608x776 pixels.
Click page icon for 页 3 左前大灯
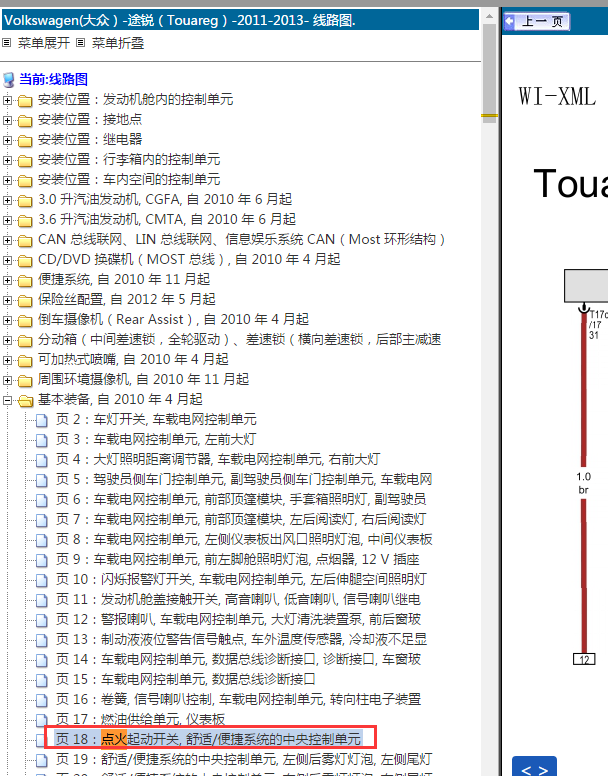click(42, 440)
